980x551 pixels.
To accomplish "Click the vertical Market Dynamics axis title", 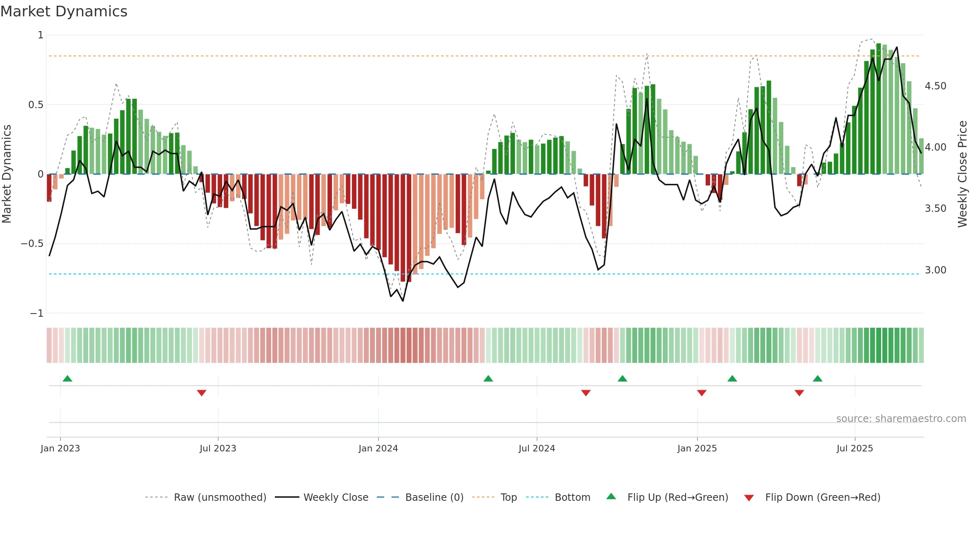I will (7, 174).
